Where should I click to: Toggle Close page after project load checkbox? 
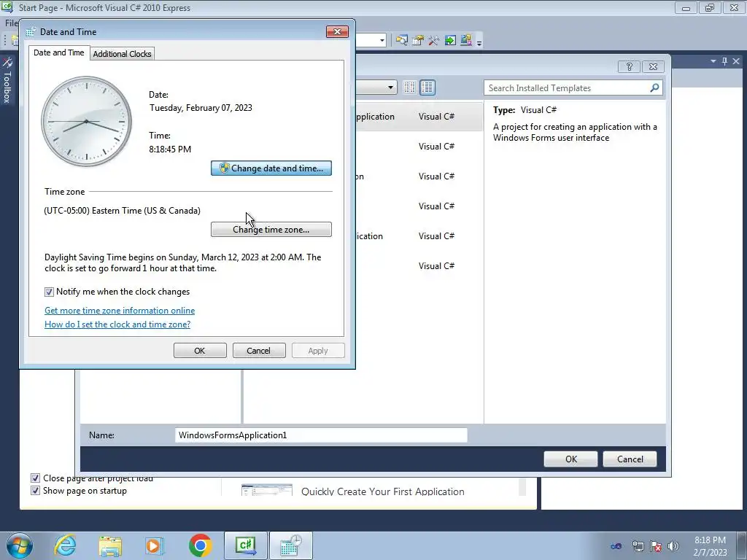tap(35, 478)
